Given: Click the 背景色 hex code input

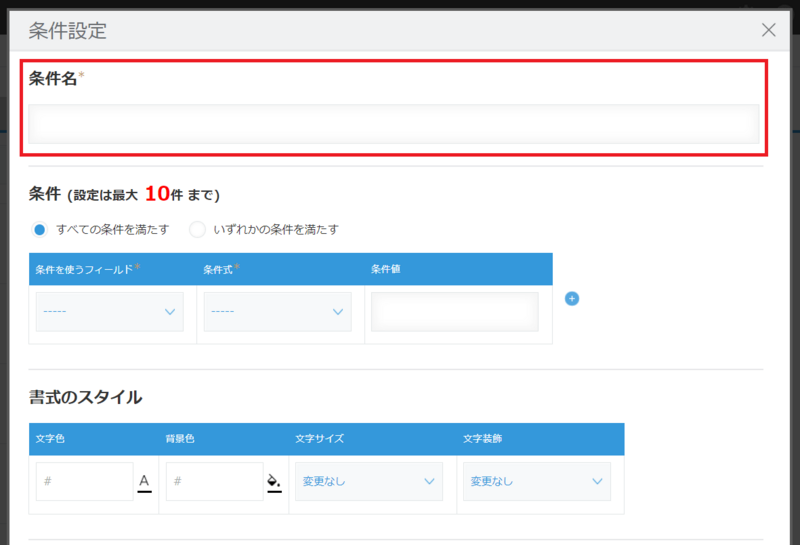Looking at the screenshot, I should tap(214, 481).
